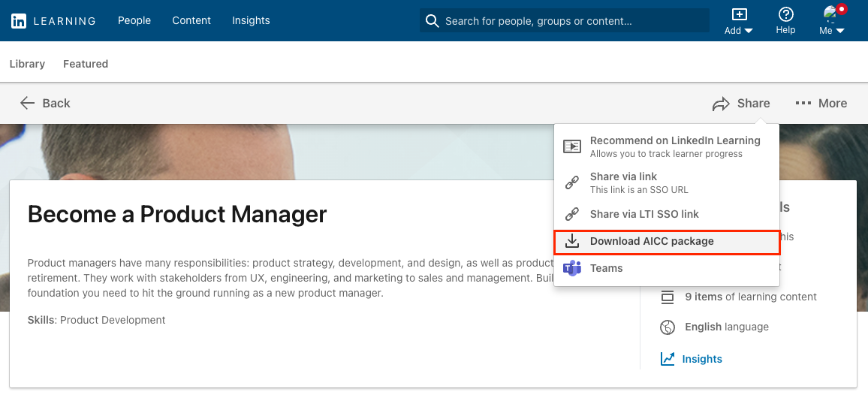Click the Share button label
868x398 pixels.
tap(753, 103)
